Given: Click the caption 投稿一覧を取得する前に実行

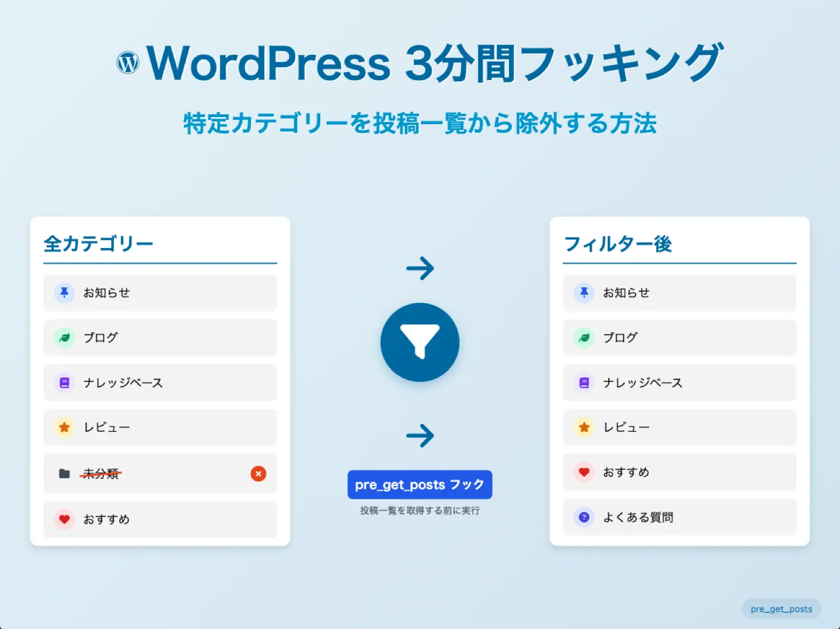Looking at the screenshot, I should 420,510.
